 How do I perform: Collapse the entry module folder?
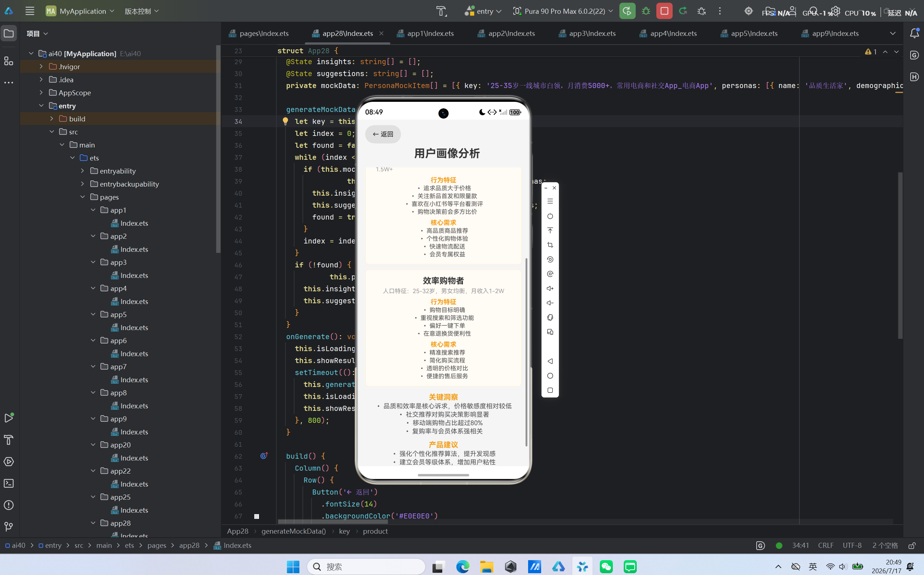[41, 106]
